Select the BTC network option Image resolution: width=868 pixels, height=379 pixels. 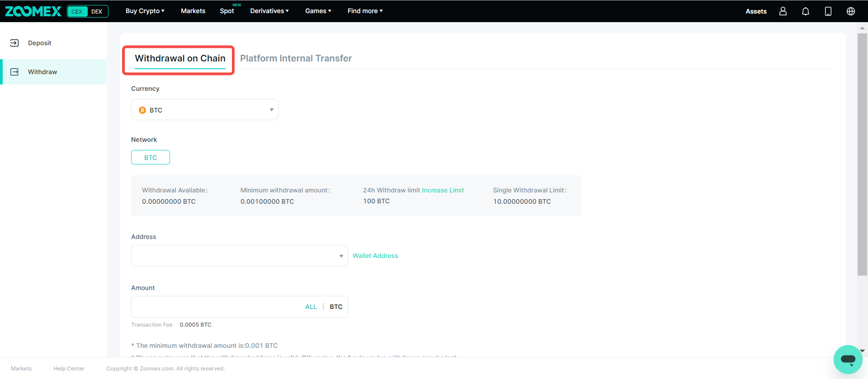point(151,158)
